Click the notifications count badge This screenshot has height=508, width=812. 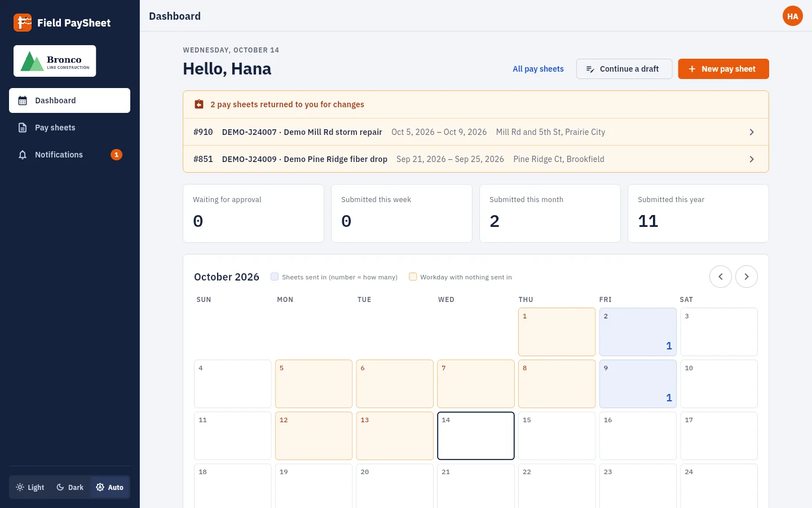click(117, 155)
